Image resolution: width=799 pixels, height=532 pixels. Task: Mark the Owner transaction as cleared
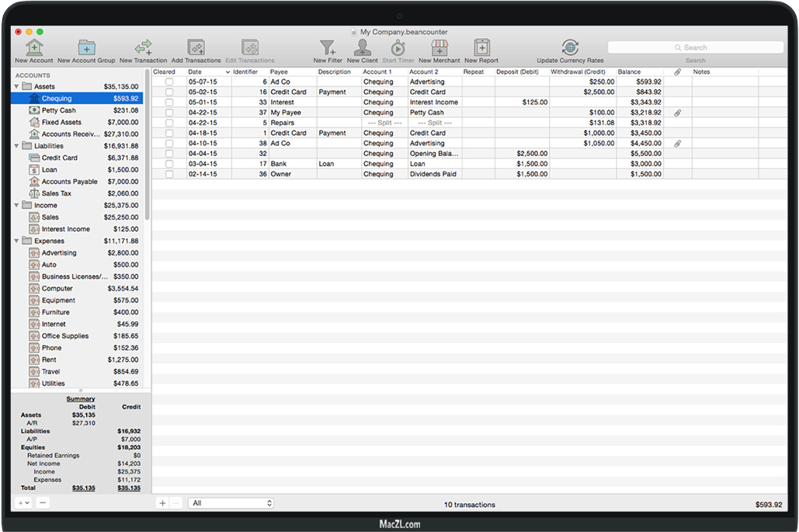[169, 175]
